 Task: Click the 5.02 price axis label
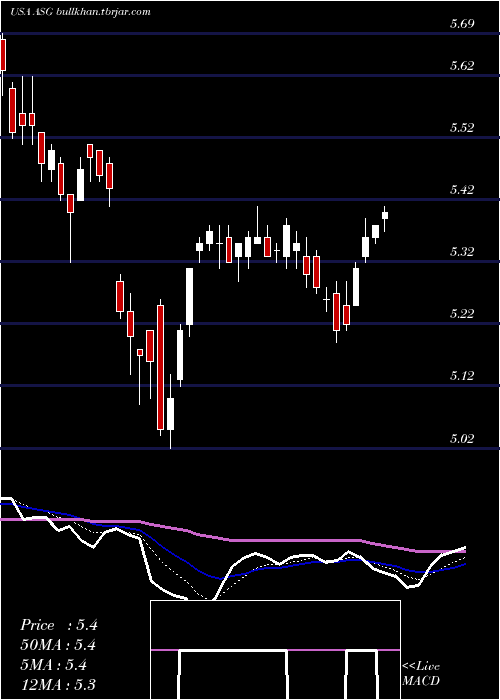[x=462, y=439]
